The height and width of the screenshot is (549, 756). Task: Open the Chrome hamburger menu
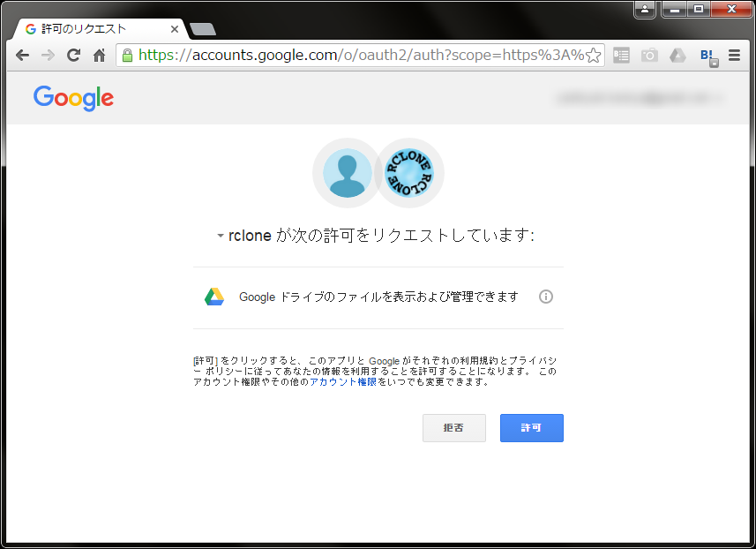pos(735,55)
